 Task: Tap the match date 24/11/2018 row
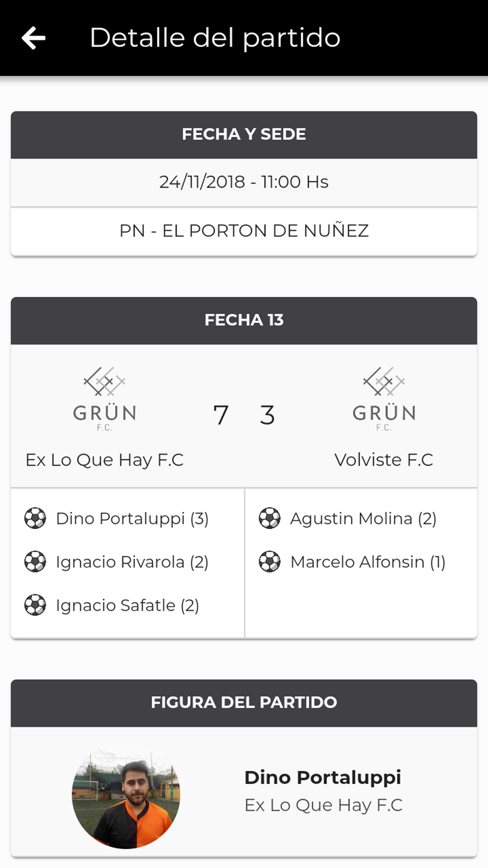coord(244,182)
